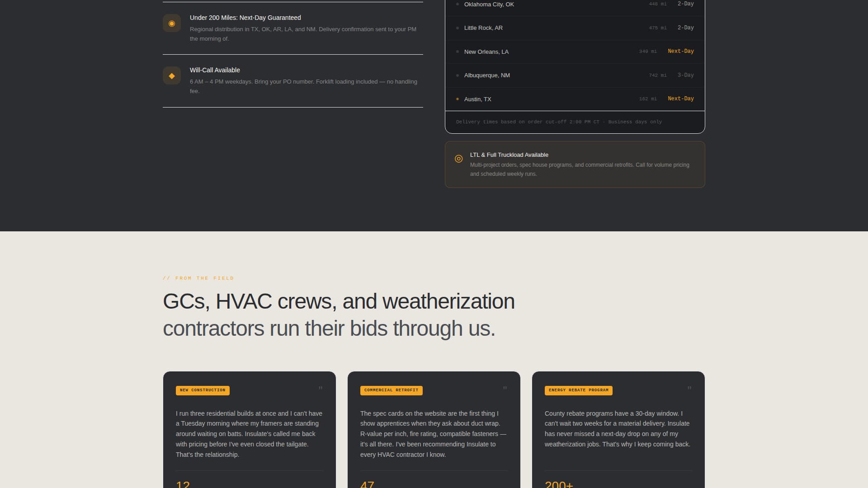The image size is (868, 488).
Task: Click the ENERGY REBATE PROGRAM badge
Action: 578,390
